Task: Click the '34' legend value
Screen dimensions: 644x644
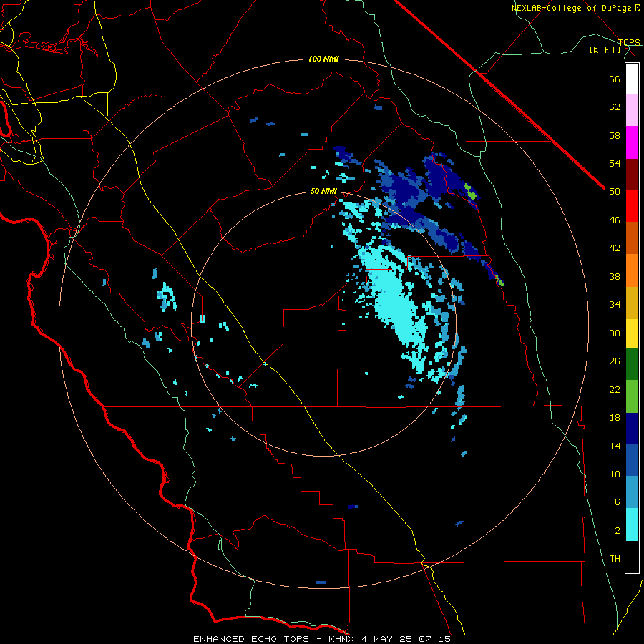Action: (615, 305)
